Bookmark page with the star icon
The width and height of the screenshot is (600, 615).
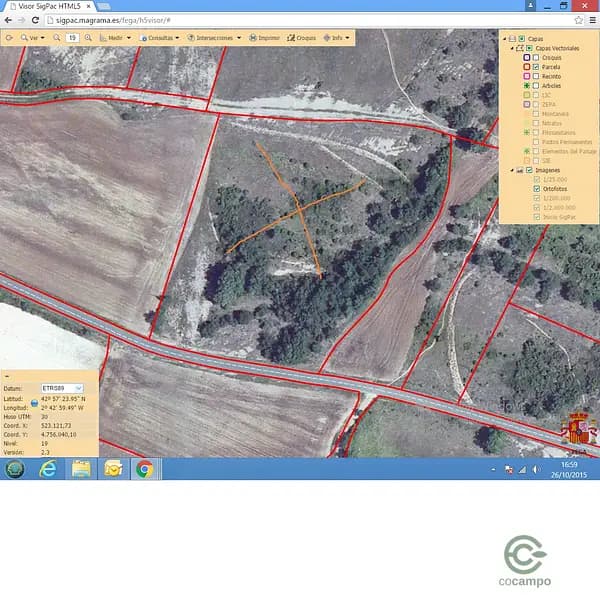point(579,20)
